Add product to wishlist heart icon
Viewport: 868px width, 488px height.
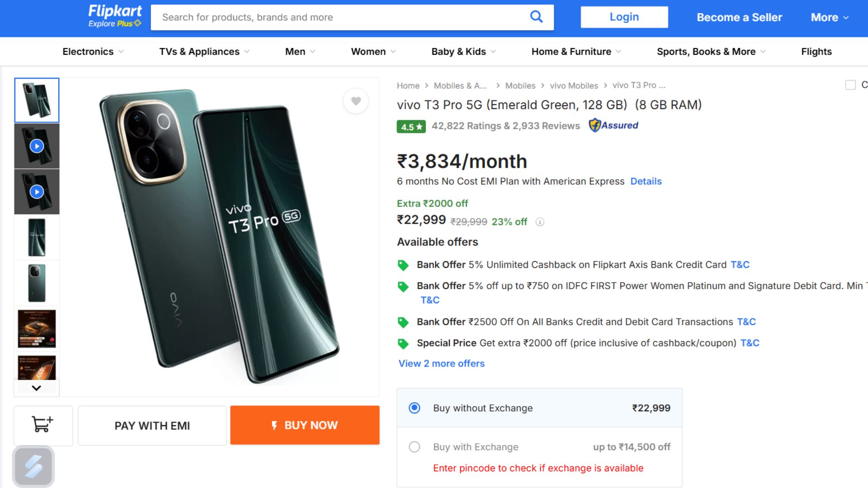356,101
